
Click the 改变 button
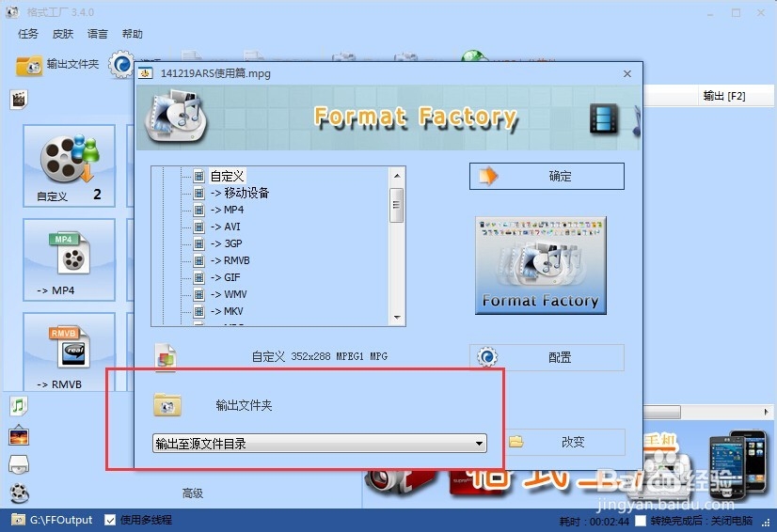click(x=565, y=442)
